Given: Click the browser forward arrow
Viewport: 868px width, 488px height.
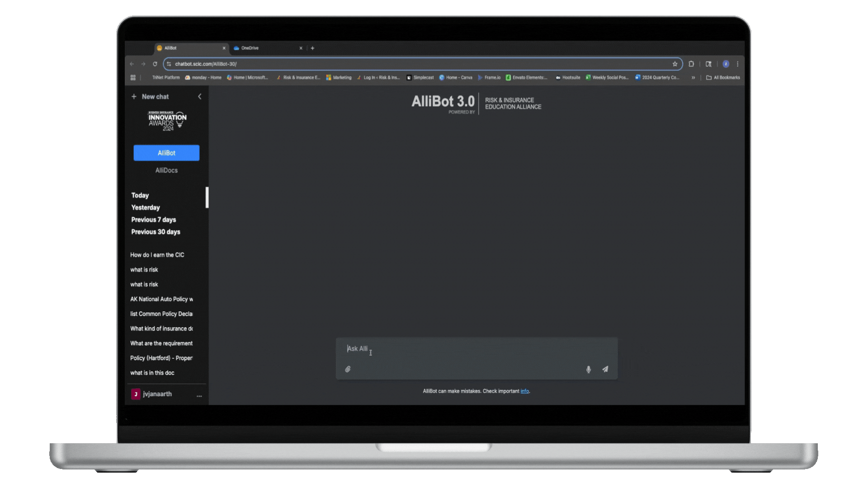Looking at the screenshot, I should point(143,64).
